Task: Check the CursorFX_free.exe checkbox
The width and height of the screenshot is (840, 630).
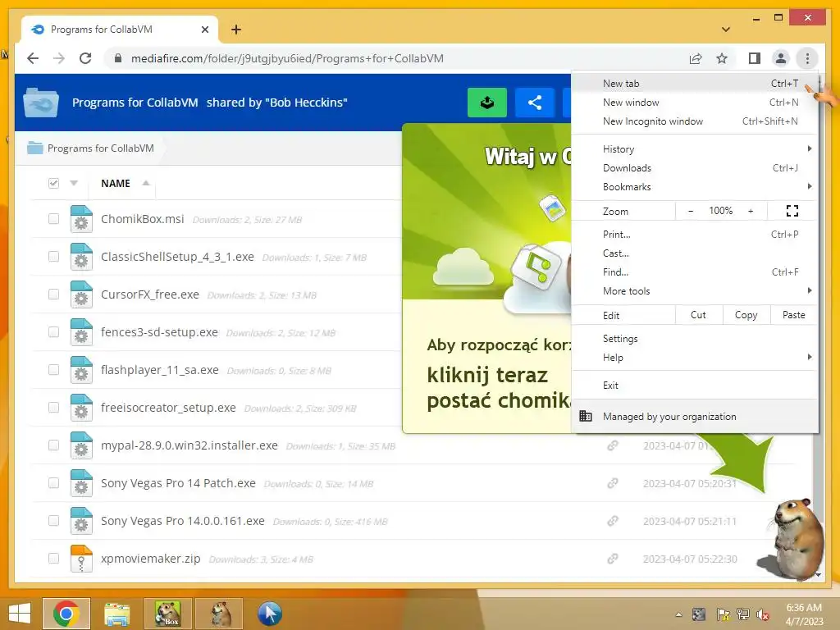Action: click(x=53, y=294)
